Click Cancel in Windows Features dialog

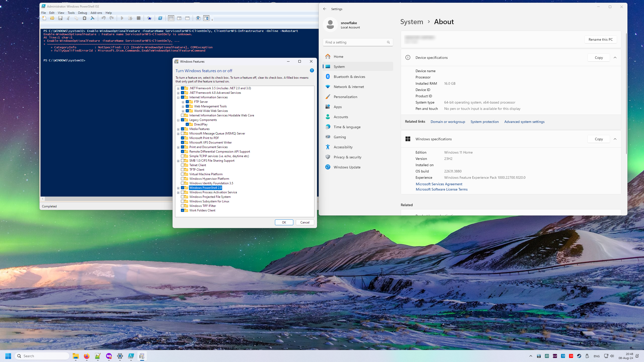[x=305, y=222]
